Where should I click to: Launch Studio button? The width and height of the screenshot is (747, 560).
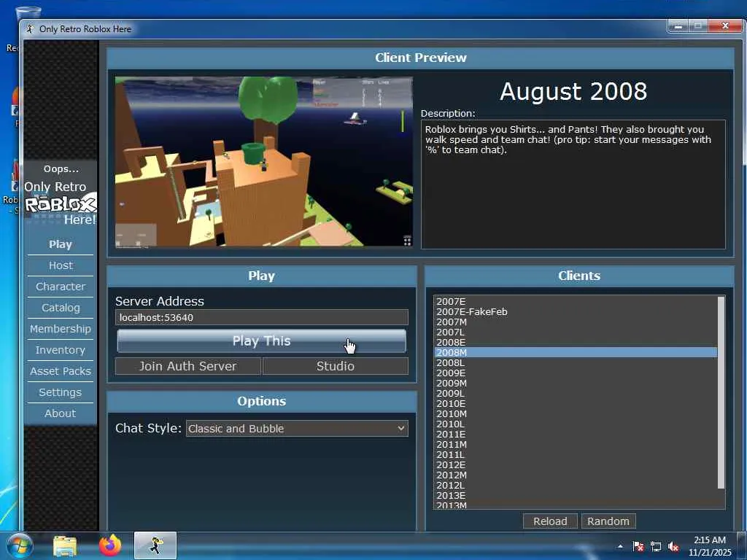[x=336, y=366]
